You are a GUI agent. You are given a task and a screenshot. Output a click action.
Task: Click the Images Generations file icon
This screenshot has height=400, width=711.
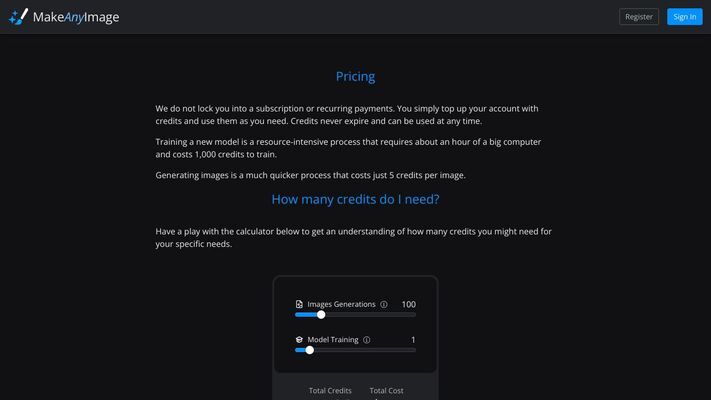click(x=299, y=304)
